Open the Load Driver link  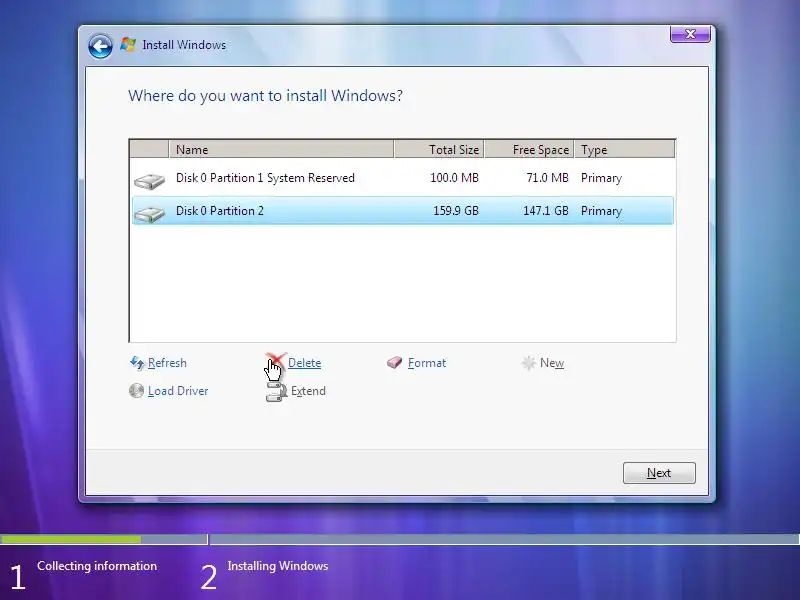[178, 391]
